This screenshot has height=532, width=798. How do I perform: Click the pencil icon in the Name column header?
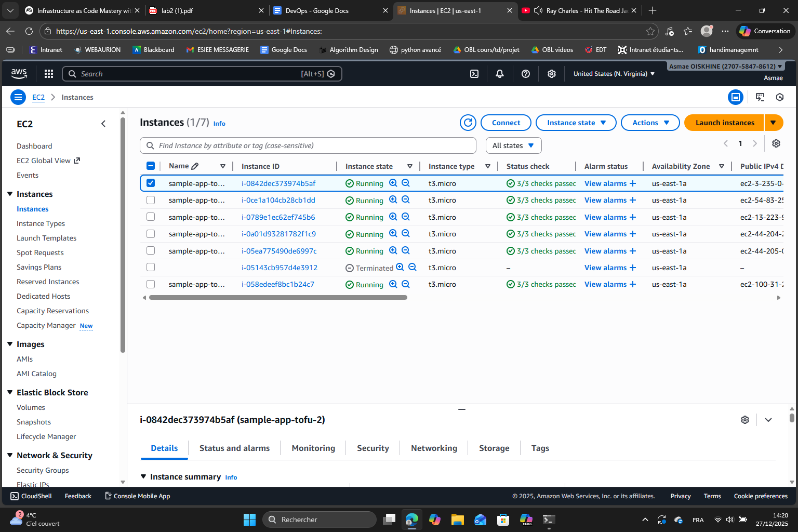(x=195, y=165)
